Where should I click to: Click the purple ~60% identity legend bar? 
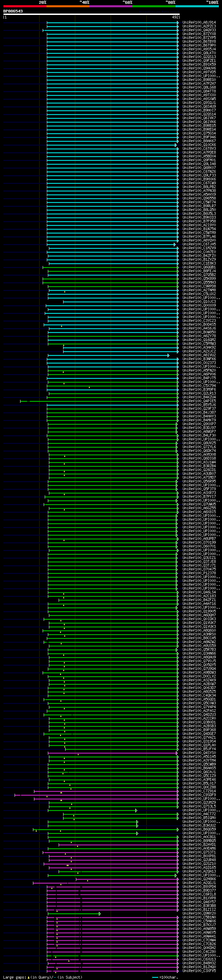point(111,6)
